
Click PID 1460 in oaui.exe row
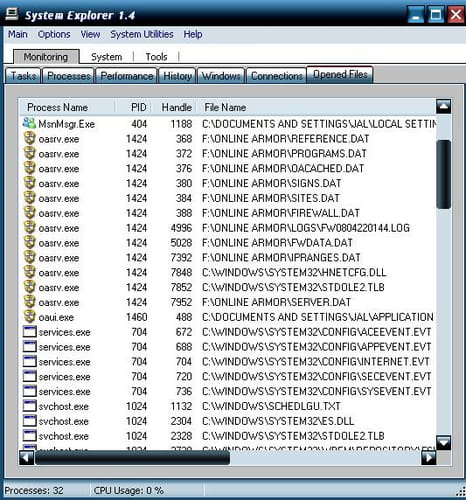[137, 317]
